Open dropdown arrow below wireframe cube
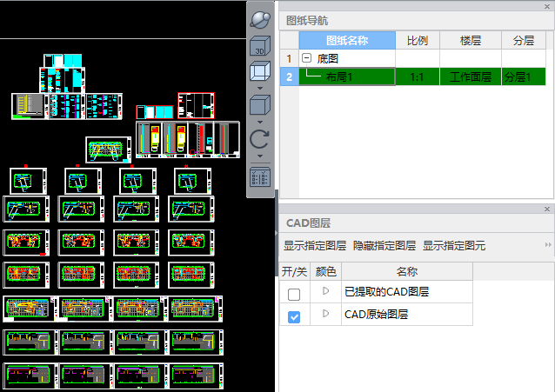This screenshot has width=555, height=392. pos(260,89)
